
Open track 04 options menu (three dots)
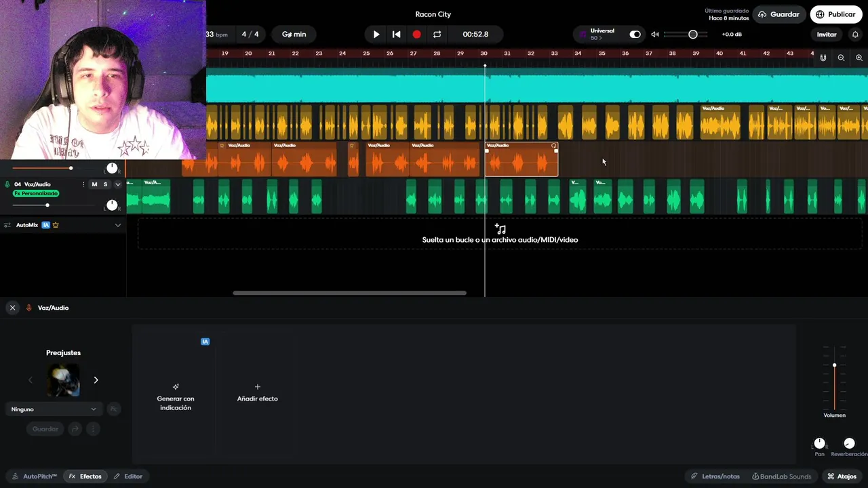point(83,184)
